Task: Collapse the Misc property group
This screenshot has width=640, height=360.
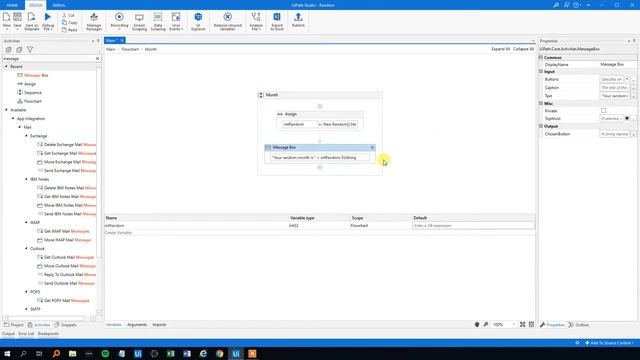Action: 541,103
